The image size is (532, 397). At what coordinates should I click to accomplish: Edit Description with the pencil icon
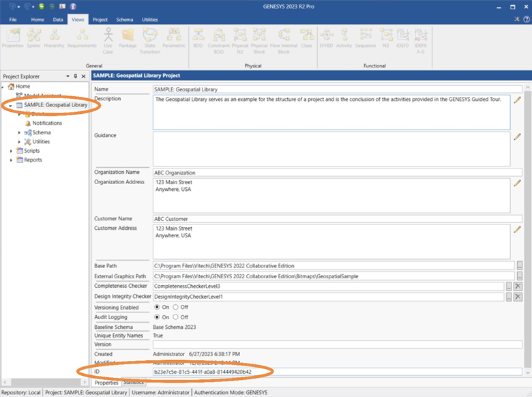pyautogui.click(x=517, y=100)
